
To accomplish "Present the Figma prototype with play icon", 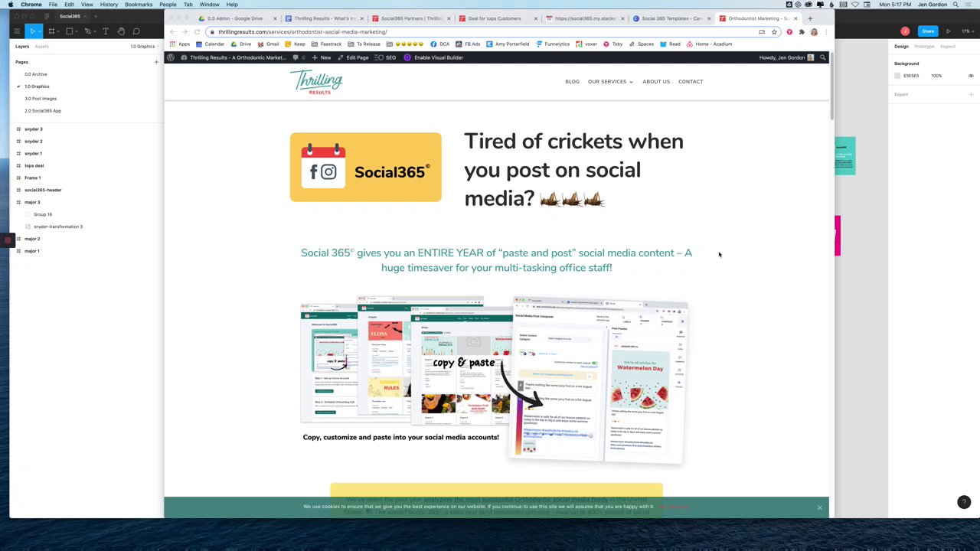I will click(948, 31).
